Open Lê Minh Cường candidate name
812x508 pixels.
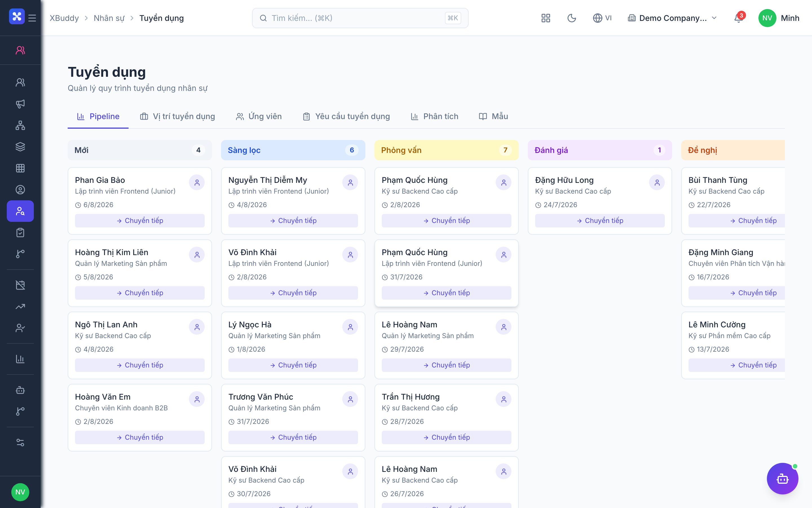[x=717, y=325]
